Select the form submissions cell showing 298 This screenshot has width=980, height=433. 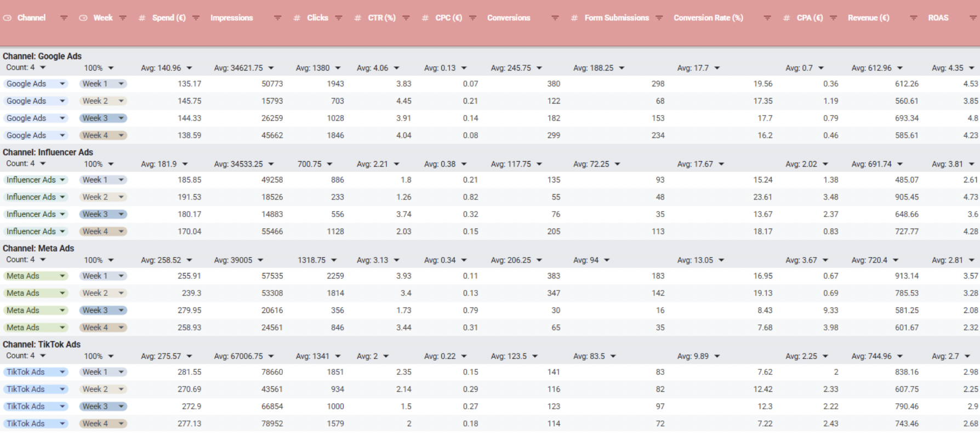[658, 84]
